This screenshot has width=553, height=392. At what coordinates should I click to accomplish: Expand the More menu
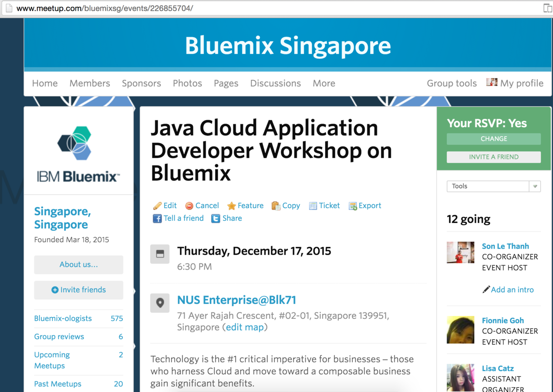click(324, 83)
